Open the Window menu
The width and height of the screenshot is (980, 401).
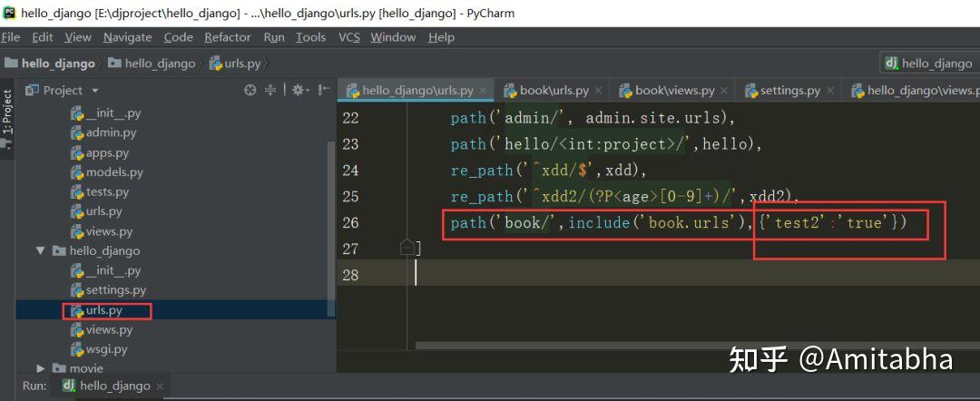tap(393, 37)
